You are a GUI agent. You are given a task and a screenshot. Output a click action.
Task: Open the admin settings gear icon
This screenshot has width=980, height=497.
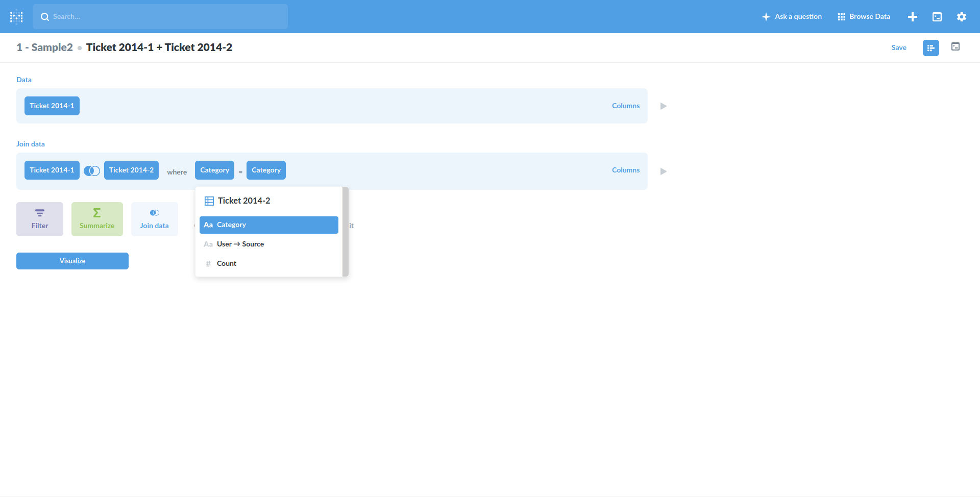click(x=962, y=17)
